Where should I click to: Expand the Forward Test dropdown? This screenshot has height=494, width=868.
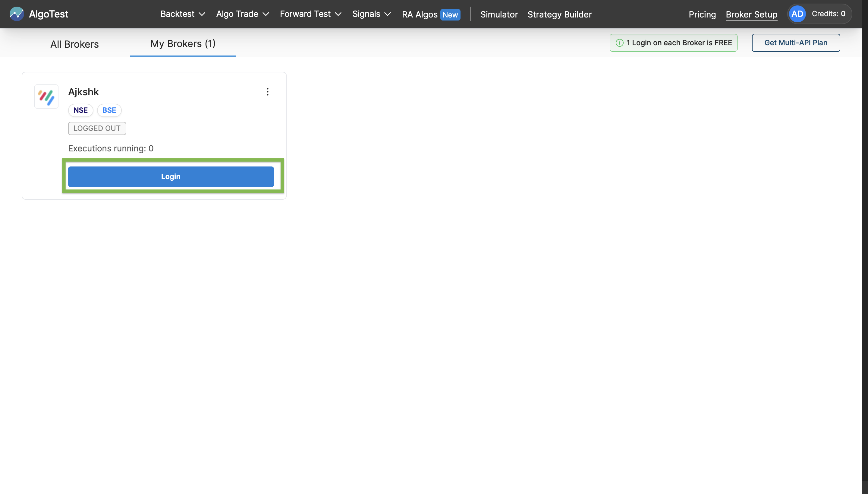310,14
